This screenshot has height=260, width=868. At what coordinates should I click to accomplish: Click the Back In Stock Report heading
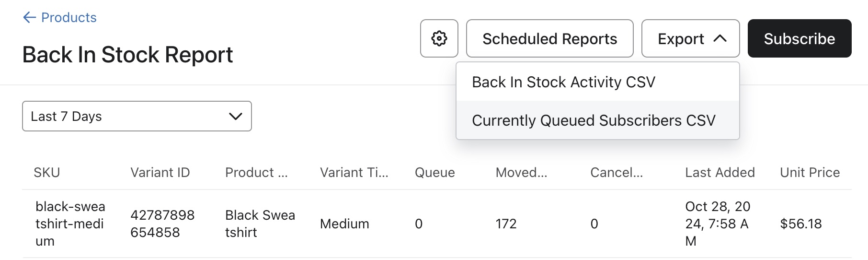click(x=127, y=55)
